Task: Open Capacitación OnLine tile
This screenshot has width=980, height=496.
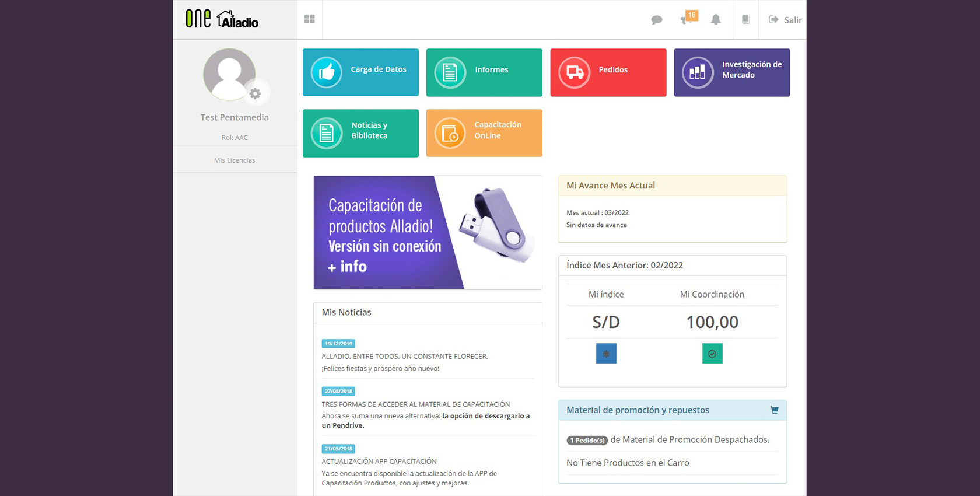Action: tap(484, 133)
